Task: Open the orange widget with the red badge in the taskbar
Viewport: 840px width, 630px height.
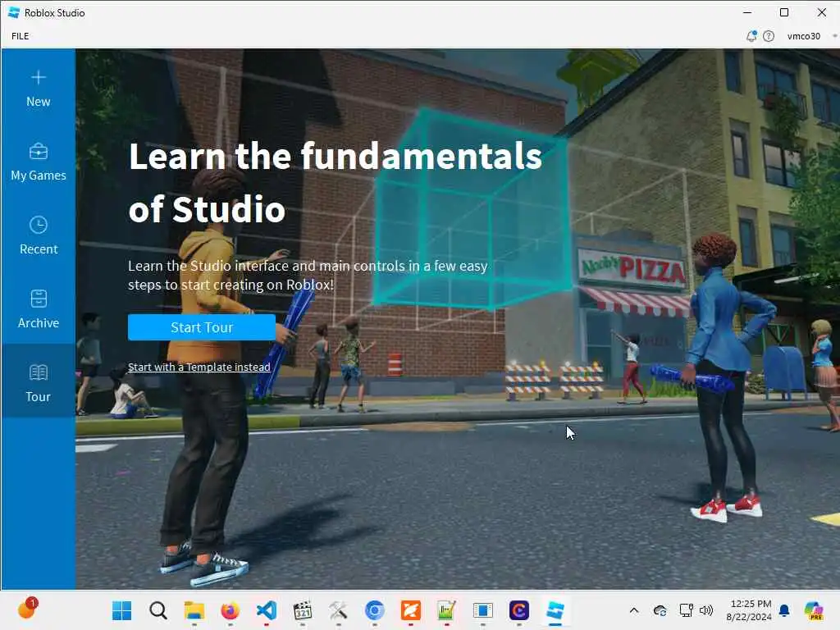Action: pos(27,609)
